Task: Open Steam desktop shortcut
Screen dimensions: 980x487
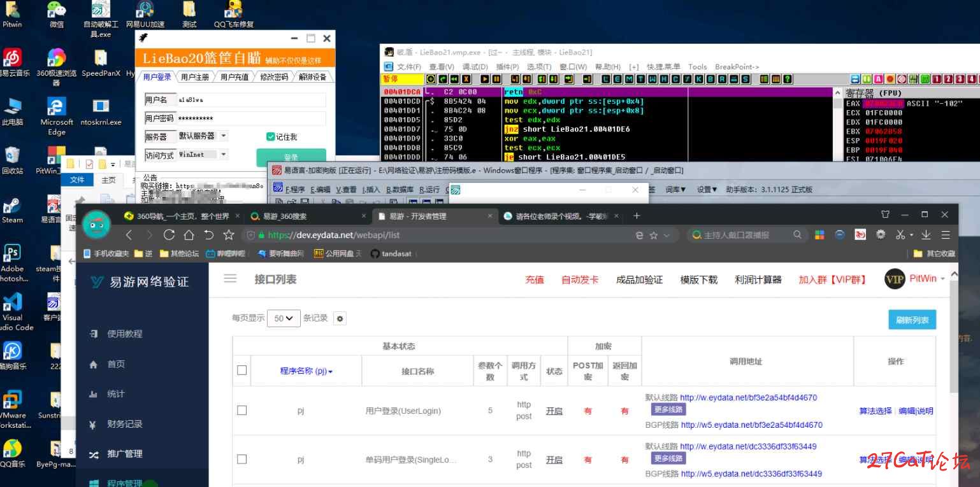Action: pos(12,211)
